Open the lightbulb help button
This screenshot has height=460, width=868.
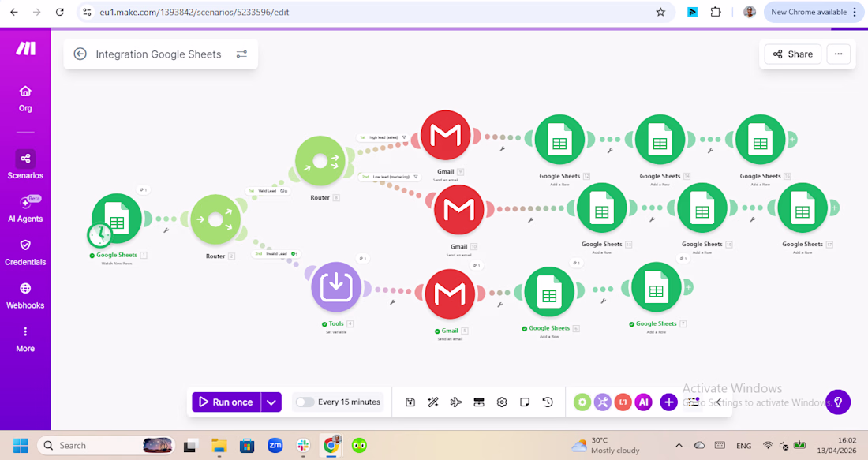click(x=838, y=402)
